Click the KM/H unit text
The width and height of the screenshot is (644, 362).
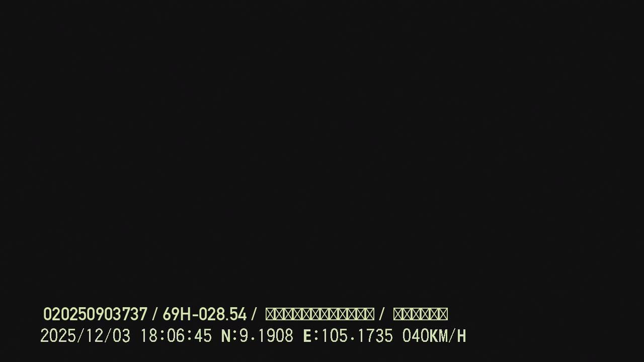(448, 336)
